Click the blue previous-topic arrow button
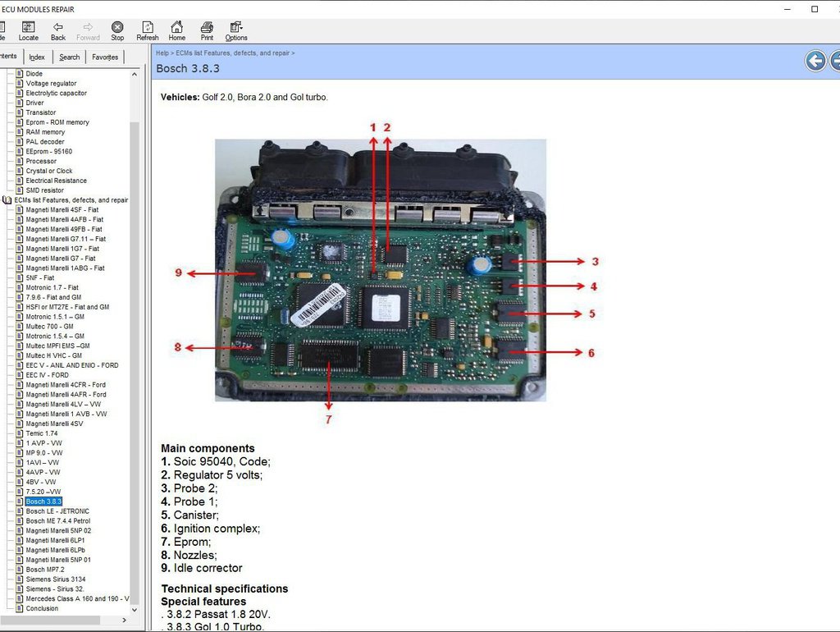This screenshot has width=840, height=632. coord(815,61)
